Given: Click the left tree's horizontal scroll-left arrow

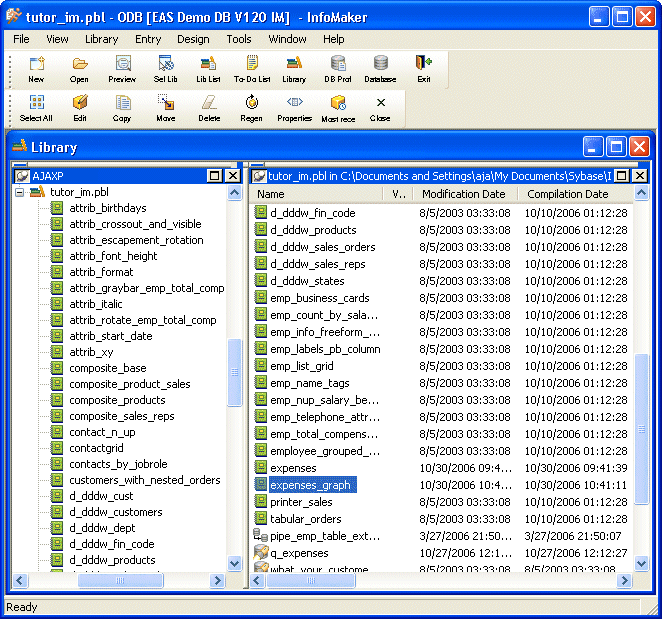Looking at the screenshot, I should click(x=20, y=581).
